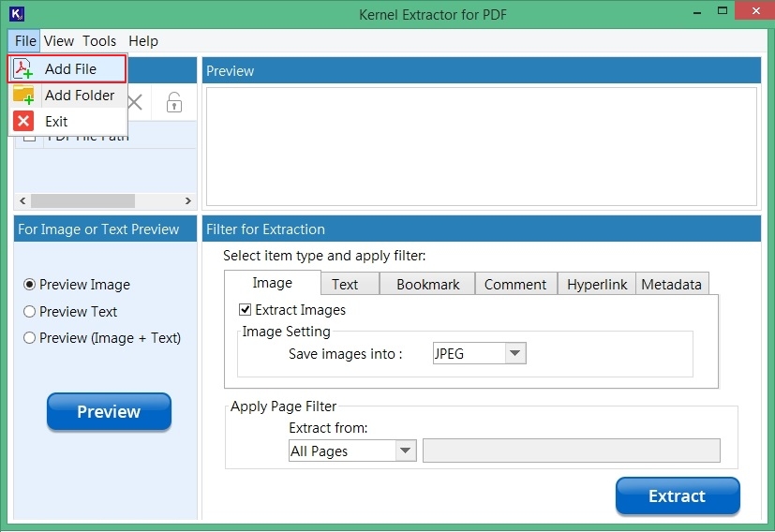This screenshot has width=775, height=532.
Task: Close the Kernel Extractor window
Action: pos(755,11)
